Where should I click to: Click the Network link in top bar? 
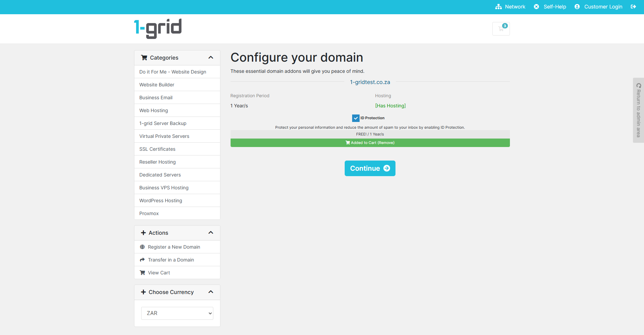pos(515,7)
